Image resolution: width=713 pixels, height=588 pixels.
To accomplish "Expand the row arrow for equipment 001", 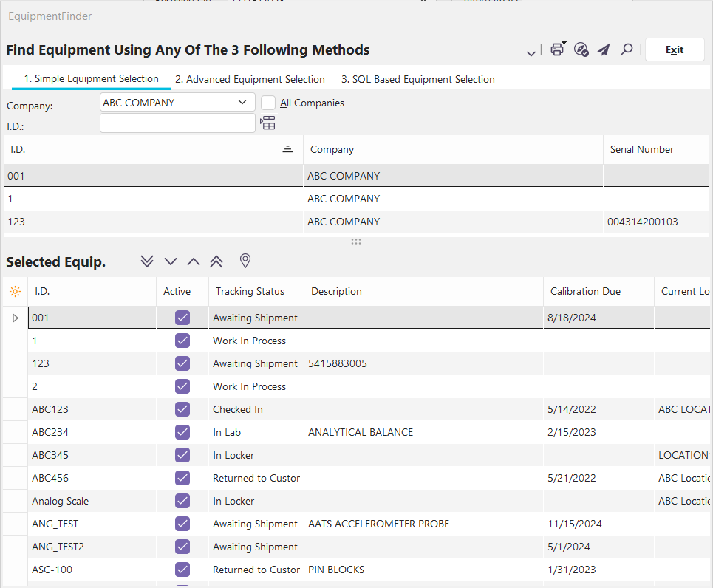I will coord(16,318).
